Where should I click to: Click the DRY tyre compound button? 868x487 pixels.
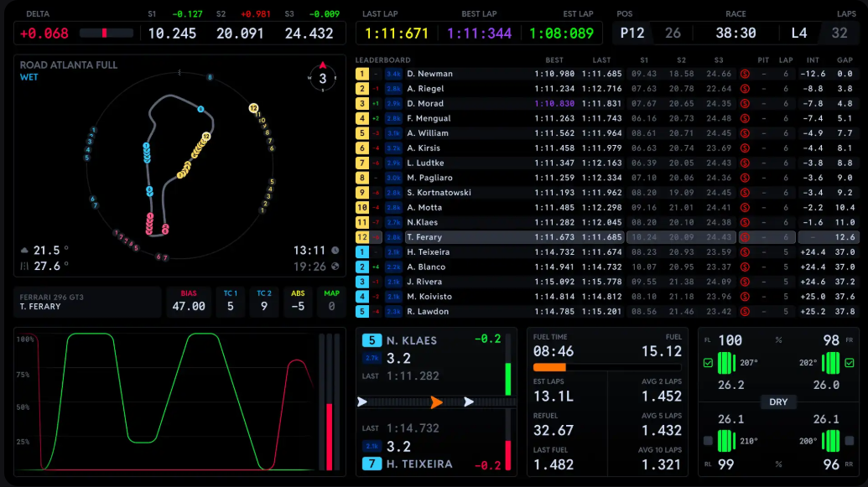tap(778, 402)
